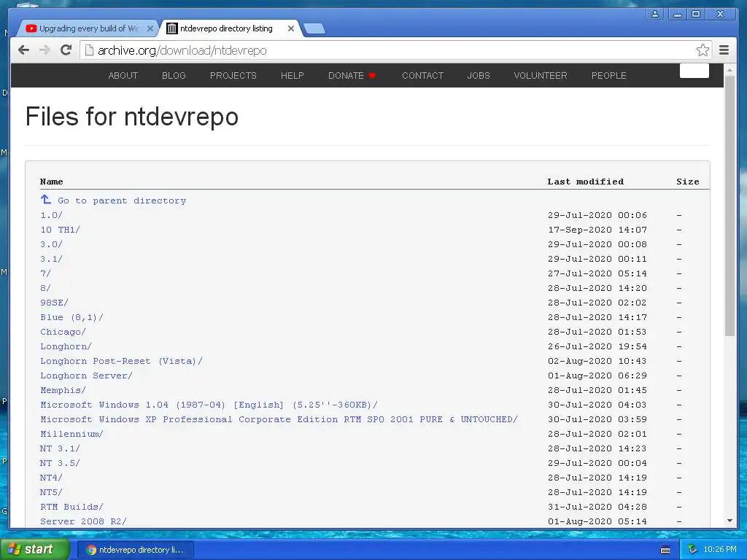Bookmark page with the star icon

point(703,50)
